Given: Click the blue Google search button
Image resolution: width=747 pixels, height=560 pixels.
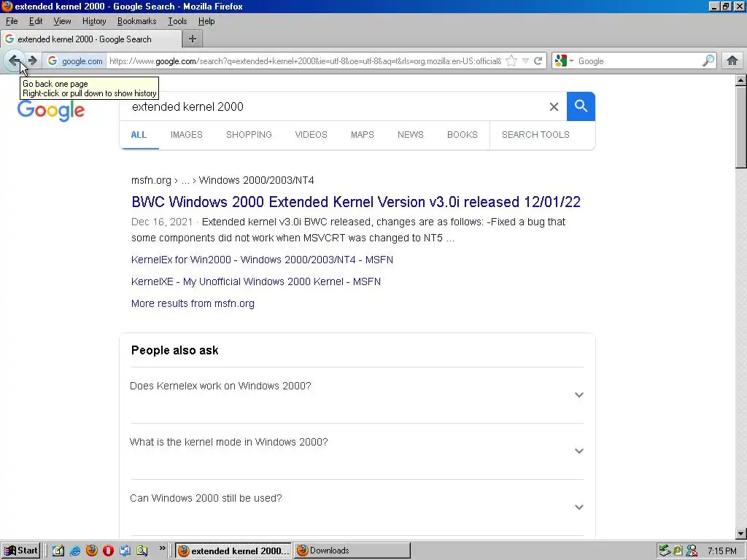Looking at the screenshot, I should [581, 106].
